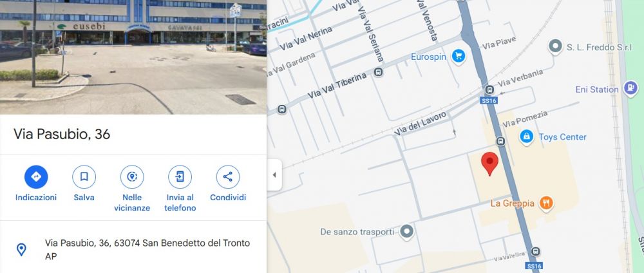Open Nelle vicinanze nearby search
Viewport: 644px width, 273px height.
(x=132, y=177)
